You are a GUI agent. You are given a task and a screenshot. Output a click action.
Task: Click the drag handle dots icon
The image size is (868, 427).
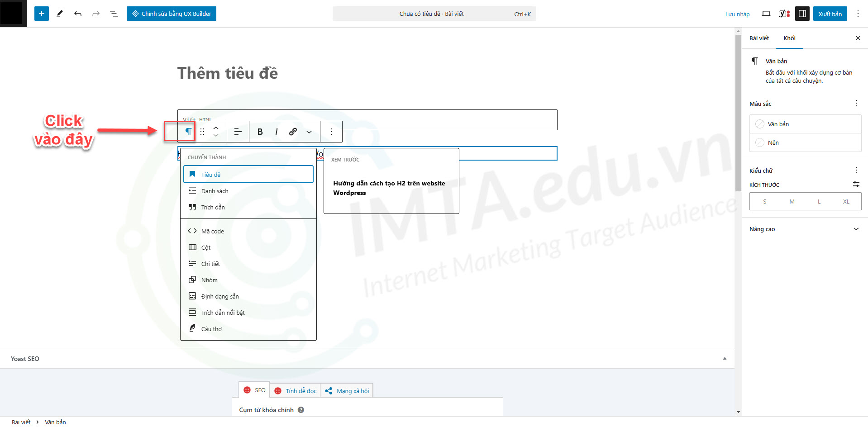coord(202,132)
